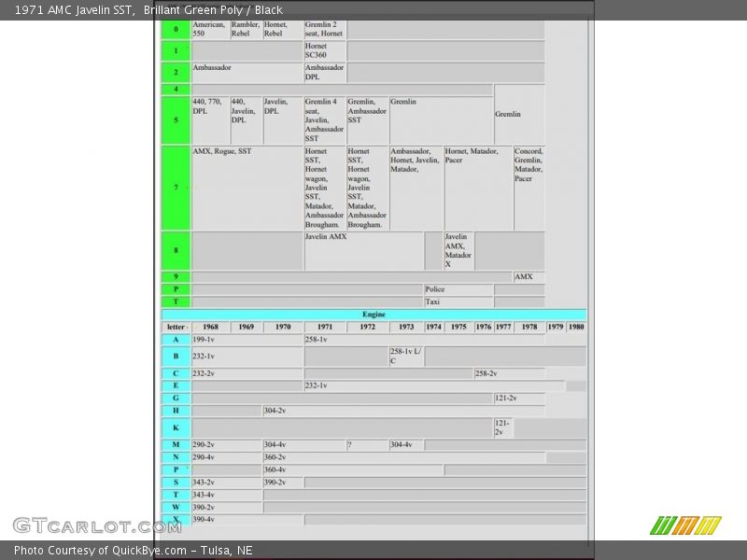Click the cyan engine letter 'M'
This screenshot has width=747, height=560.
(176, 445)
